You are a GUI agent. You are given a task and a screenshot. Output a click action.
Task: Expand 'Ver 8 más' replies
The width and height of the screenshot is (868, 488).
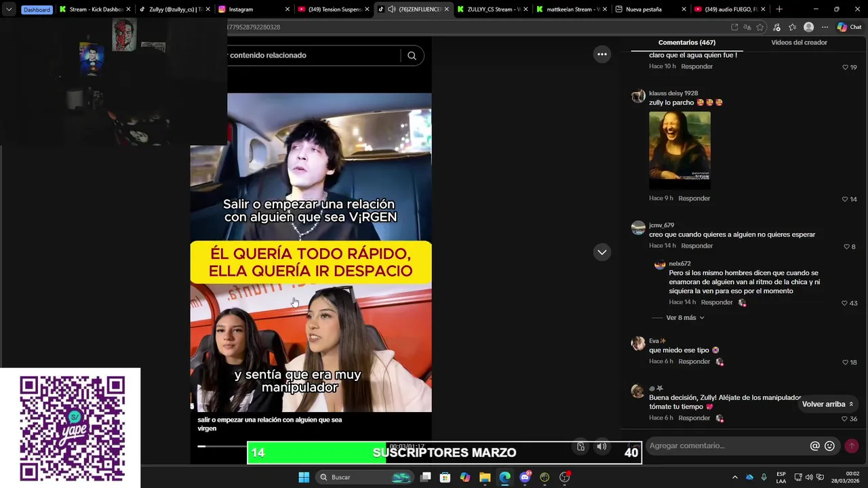[685, 318]
